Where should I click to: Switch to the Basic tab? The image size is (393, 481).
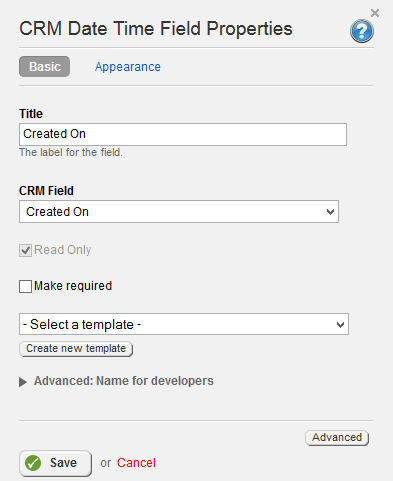point(45,67)
